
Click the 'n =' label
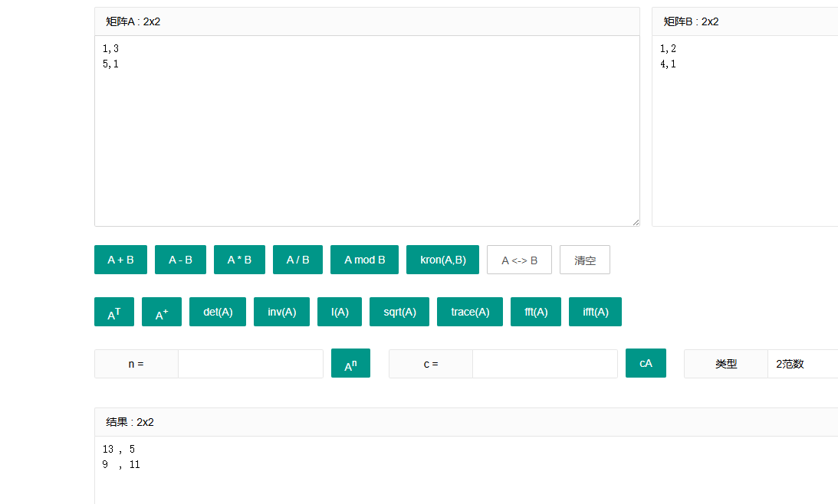point(136,364)
